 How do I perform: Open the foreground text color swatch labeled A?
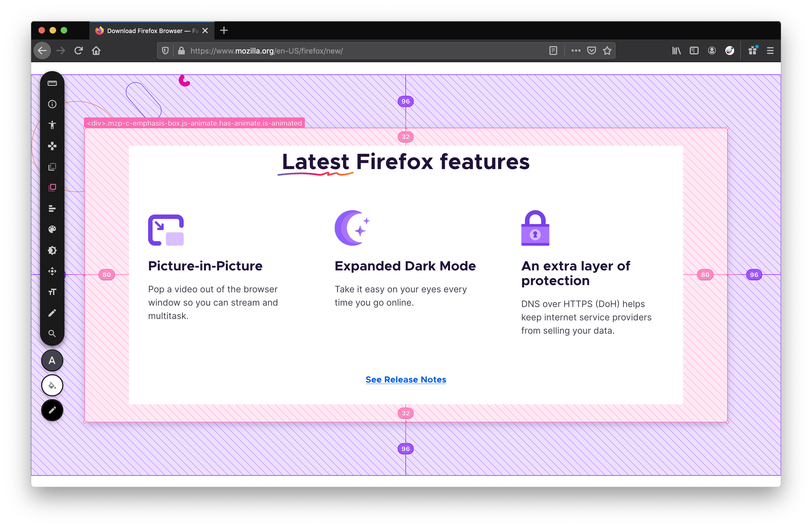coord(52,361)
